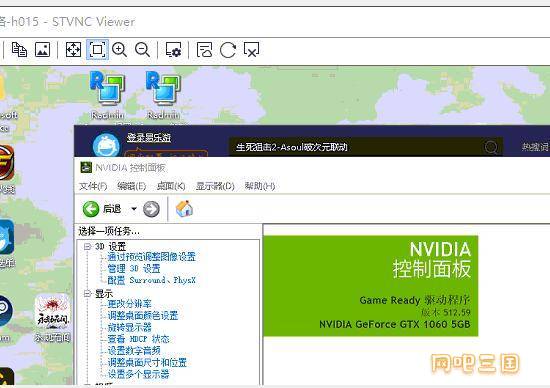Select 设置多个显示器
Image resolution: width=550 pixels, height=388 pixels.
(138, 374)
